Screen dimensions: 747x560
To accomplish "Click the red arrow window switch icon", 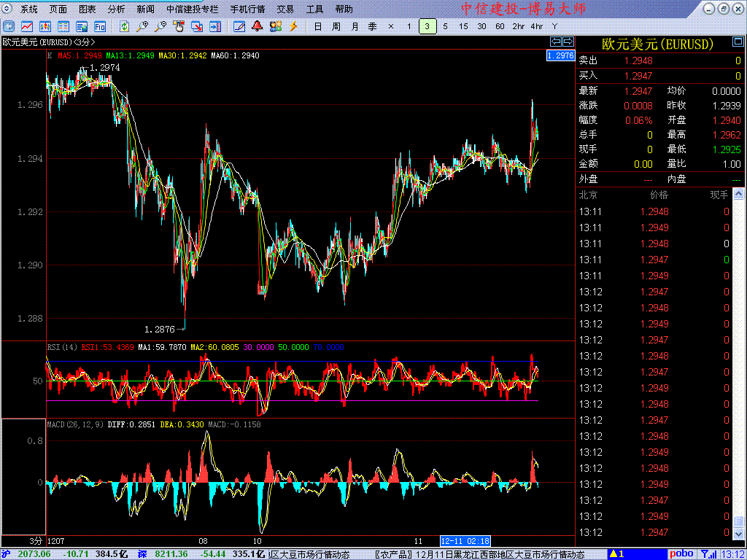I will pyautogui.click(x=197, y=26).
